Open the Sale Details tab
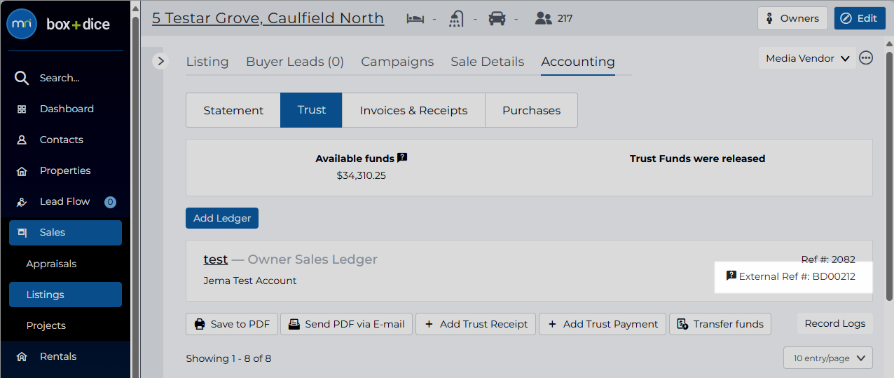This screenshot has height=378, width=894. [487, 62]
